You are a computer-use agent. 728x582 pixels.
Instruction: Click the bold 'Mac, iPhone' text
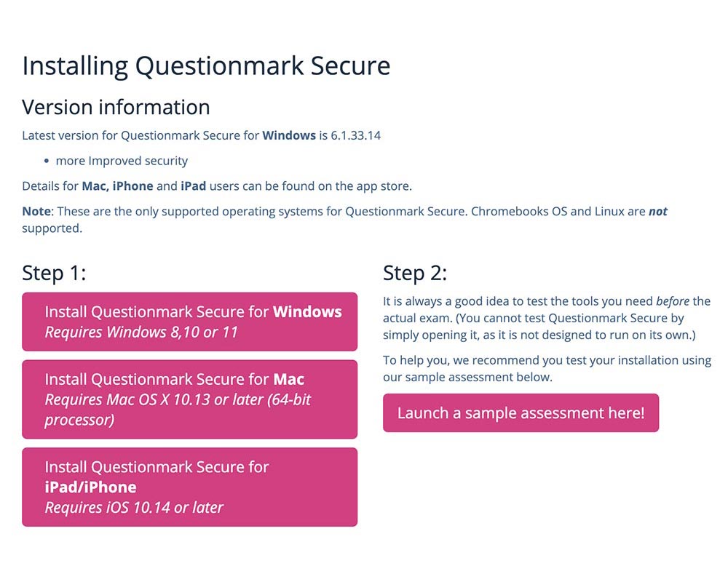click(117, 186)
